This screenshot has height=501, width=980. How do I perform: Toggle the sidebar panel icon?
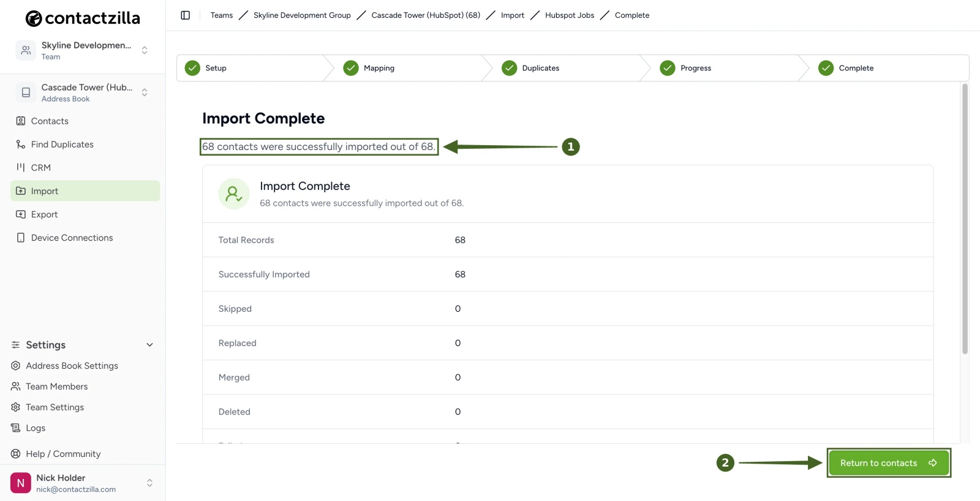pos(186,15)
